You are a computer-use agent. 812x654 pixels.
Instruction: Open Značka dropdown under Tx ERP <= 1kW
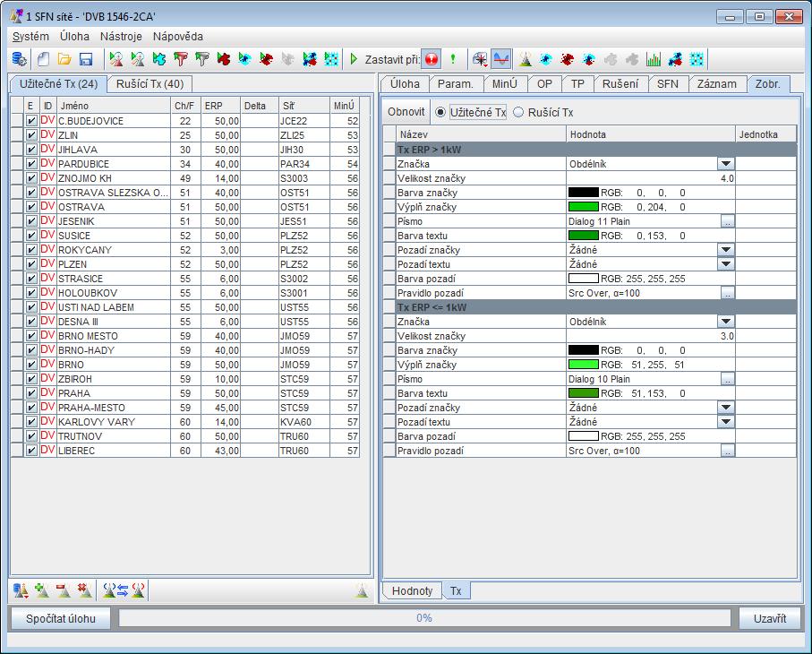point(726,322)
